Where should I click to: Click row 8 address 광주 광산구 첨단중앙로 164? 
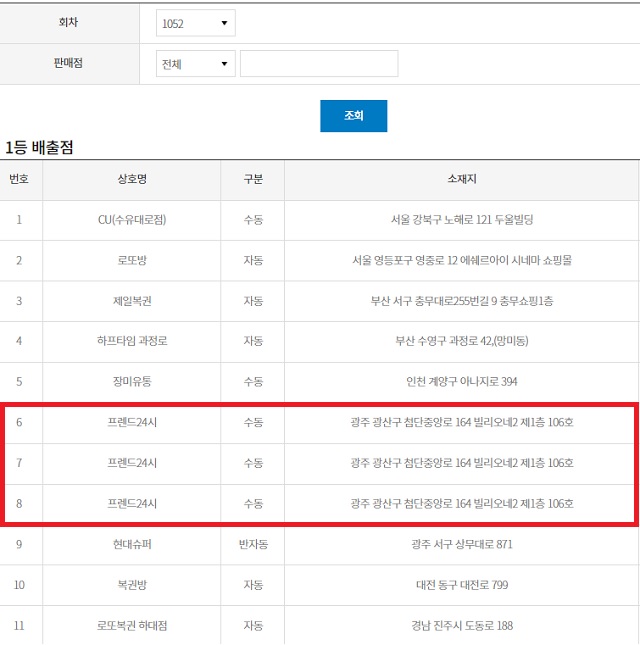pyautogui.click(x=462, y=504)
